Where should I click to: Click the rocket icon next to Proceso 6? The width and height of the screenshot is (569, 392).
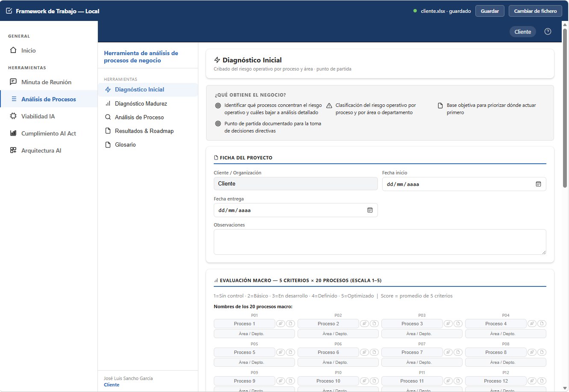364,352
